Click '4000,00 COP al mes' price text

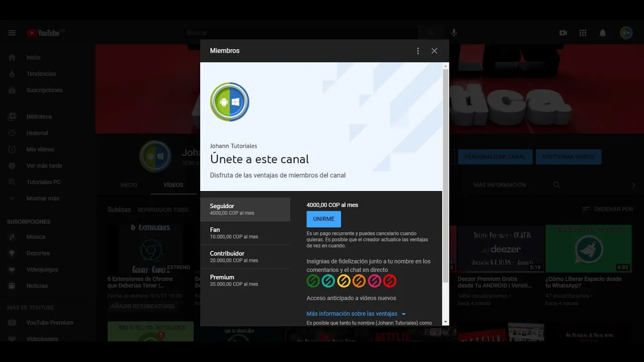click(332, 205)
